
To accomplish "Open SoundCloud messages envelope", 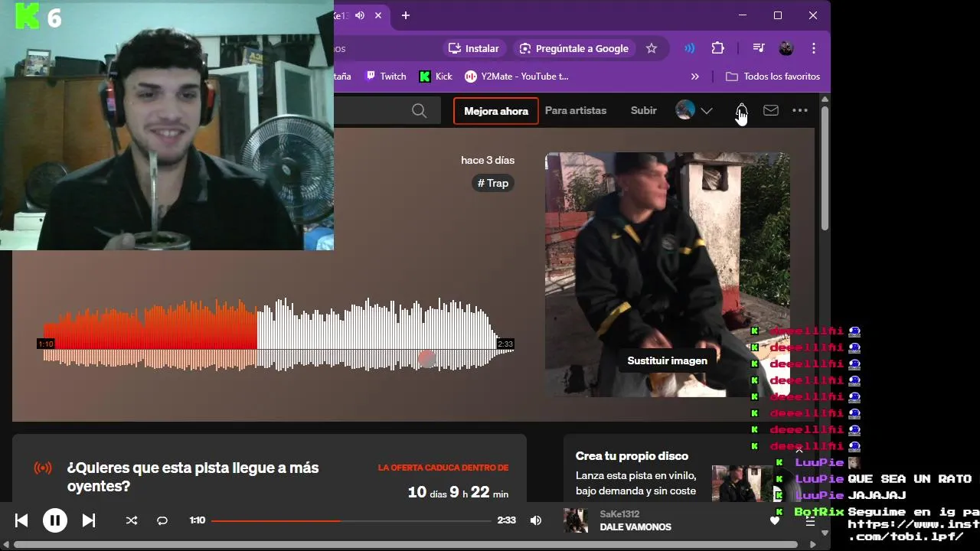I will 771,111.
